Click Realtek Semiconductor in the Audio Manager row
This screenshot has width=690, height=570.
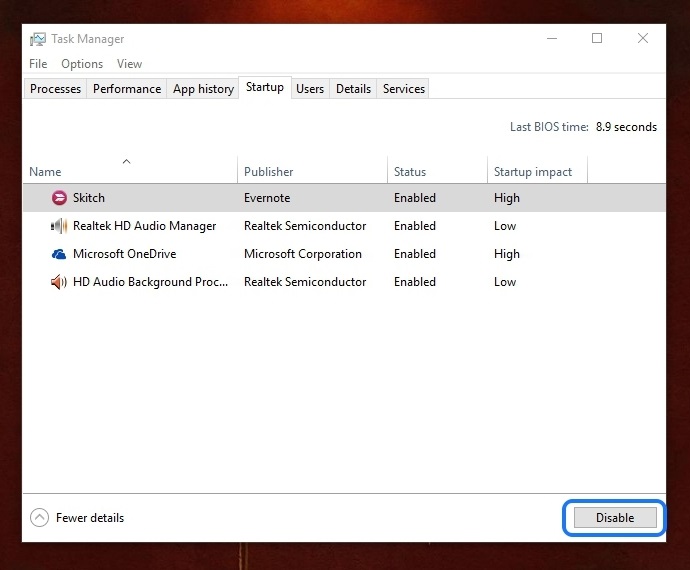305,226
